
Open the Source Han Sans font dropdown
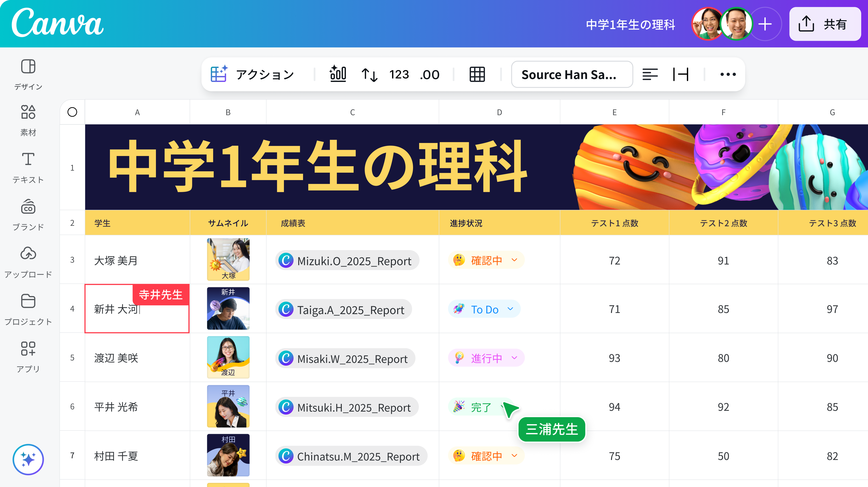[x=571, y=75]
